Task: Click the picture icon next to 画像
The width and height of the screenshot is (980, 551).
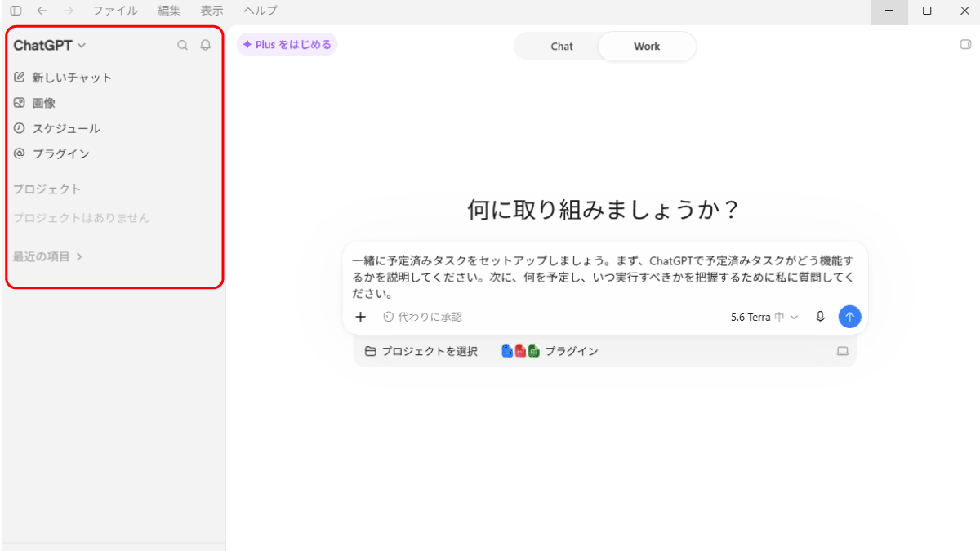Action: coord(20,103)
